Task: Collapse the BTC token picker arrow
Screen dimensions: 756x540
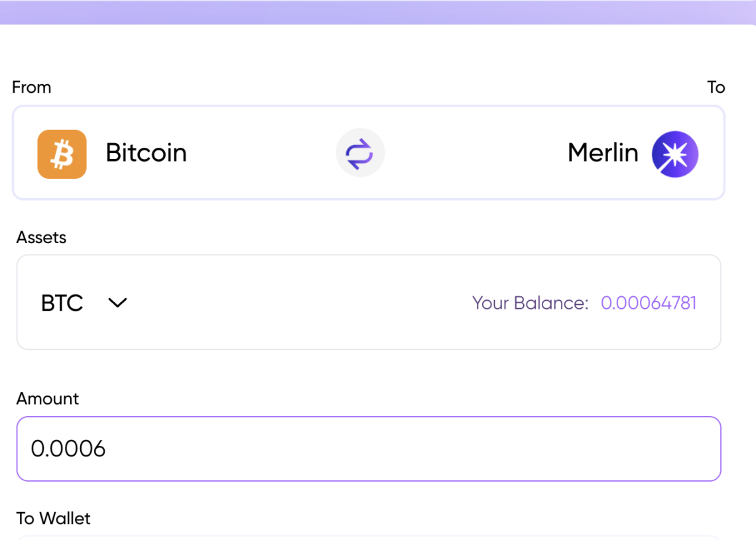Action: [x=117, y=303]
